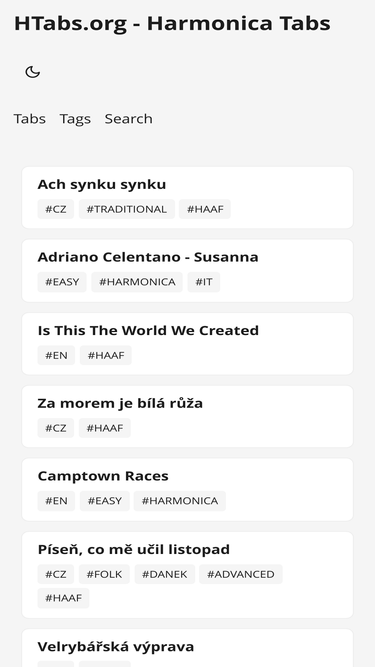This screenshot has height=667, width=375.
Task: Open Píseň, co mě učil listopad
Action: [x=134, y=549]
